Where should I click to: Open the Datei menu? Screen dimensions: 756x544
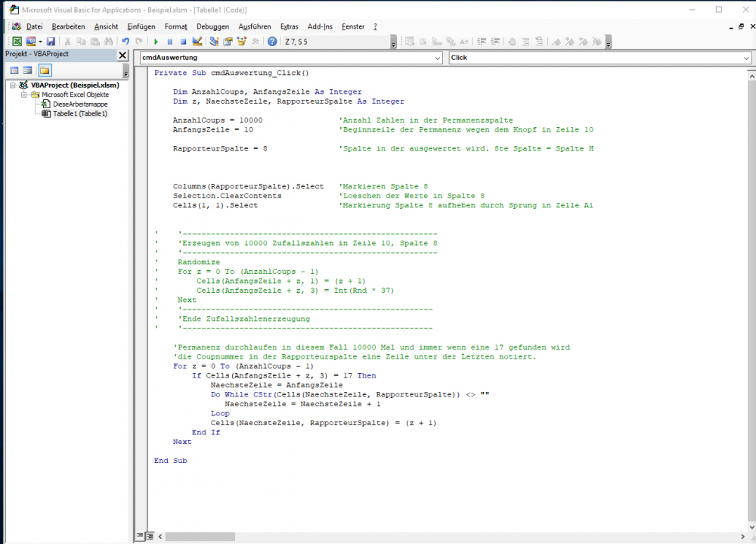[34, 26]
